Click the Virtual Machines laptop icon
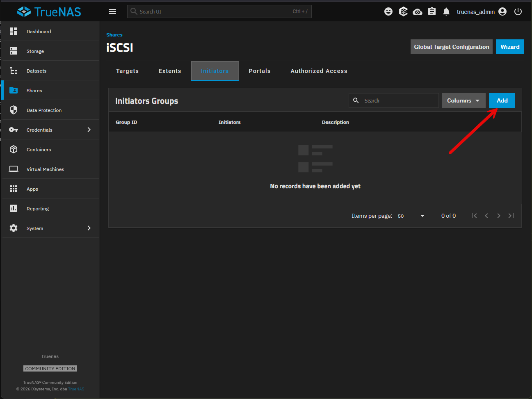Screen dimensions: 532x399 14,169
